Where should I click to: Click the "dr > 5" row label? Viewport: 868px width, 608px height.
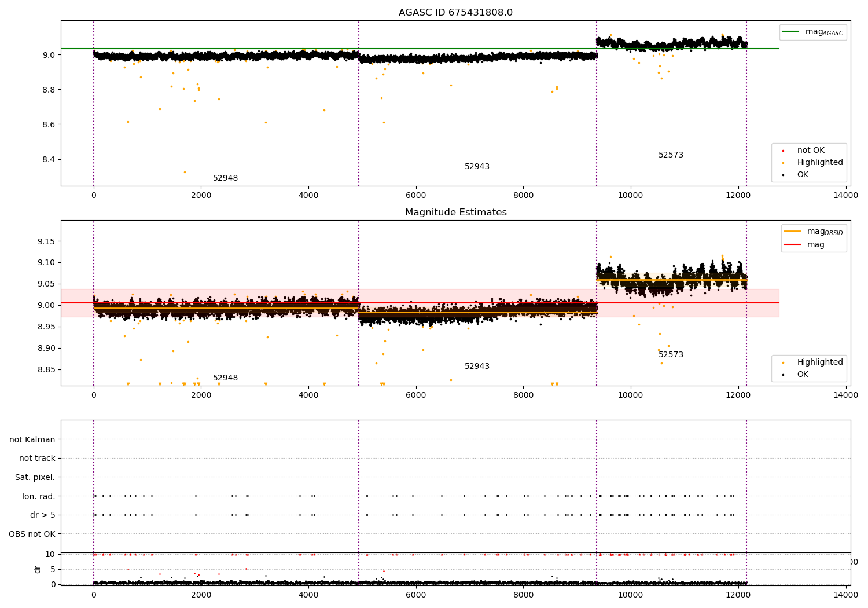43,515
